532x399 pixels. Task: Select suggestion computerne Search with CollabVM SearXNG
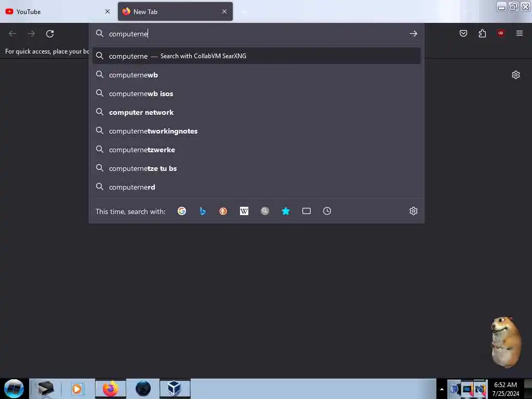[x=257, y=56]
